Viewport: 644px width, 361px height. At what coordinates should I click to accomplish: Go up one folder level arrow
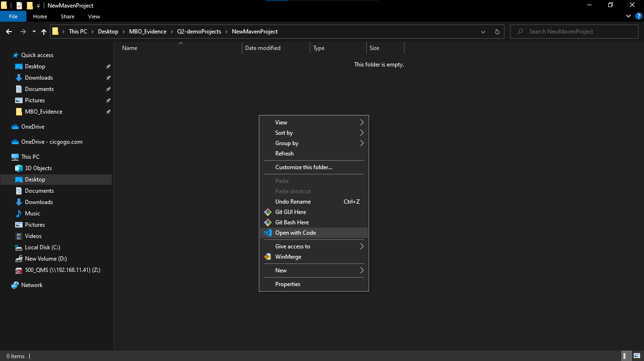coord(44,32)
